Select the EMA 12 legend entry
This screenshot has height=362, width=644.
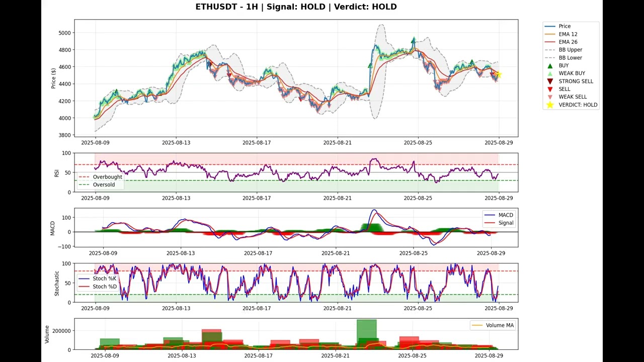(x=561, y=34)
